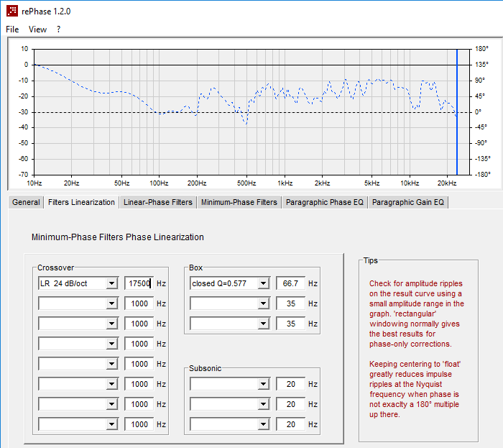Viewport: 503px width, 448px height.
Task: Open the Paragraphic Gain EQ tab
Action: (x=408, y=202)
